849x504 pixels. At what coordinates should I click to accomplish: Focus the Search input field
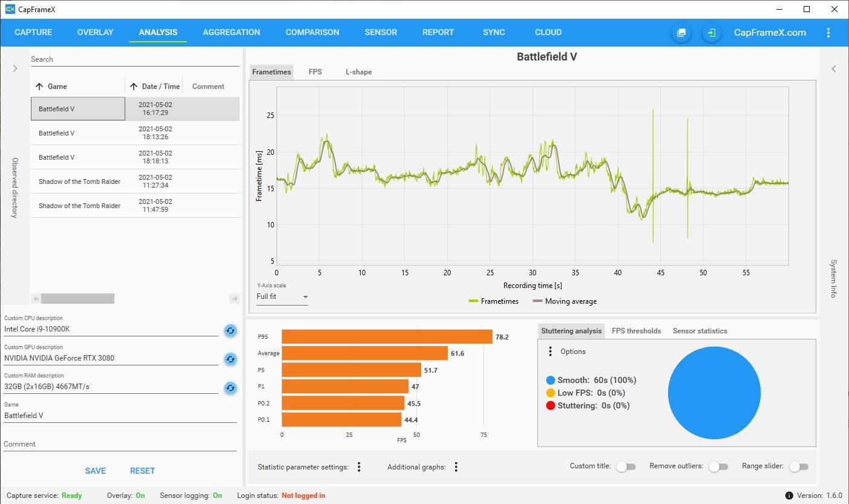point(135,59)
